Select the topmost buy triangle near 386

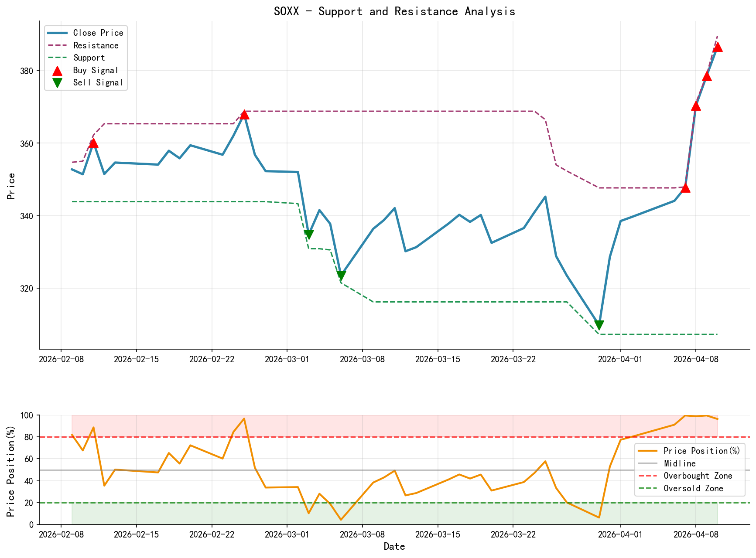(x=718, y=47)
